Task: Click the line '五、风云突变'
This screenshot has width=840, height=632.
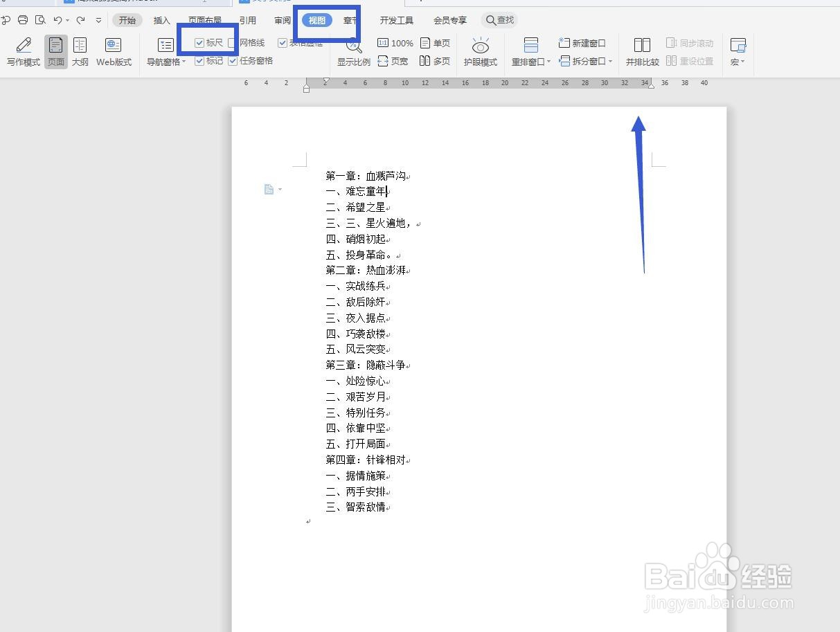Action: [x=356, y=350]
